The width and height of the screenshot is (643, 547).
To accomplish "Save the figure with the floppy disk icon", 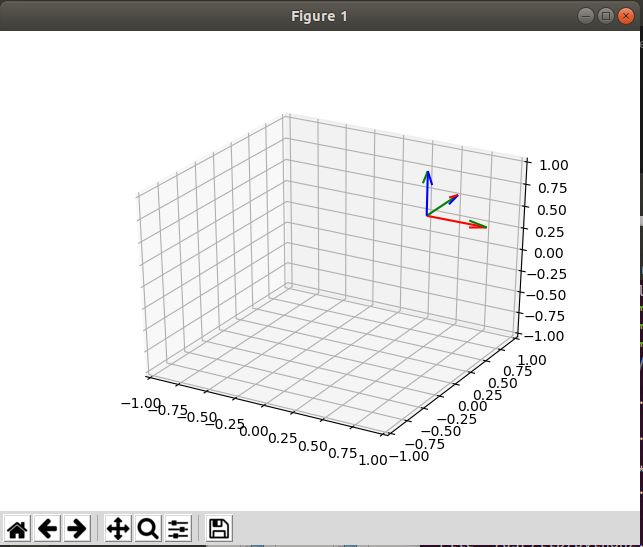I will click(x=219, y=529).
